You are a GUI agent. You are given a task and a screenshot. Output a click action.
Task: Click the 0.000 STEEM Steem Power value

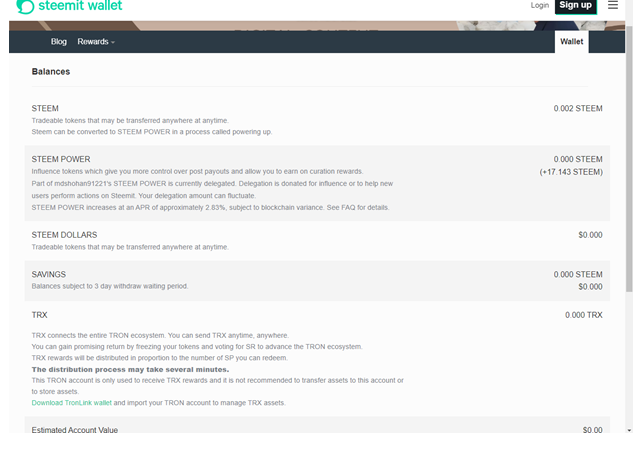click(578, 159)
